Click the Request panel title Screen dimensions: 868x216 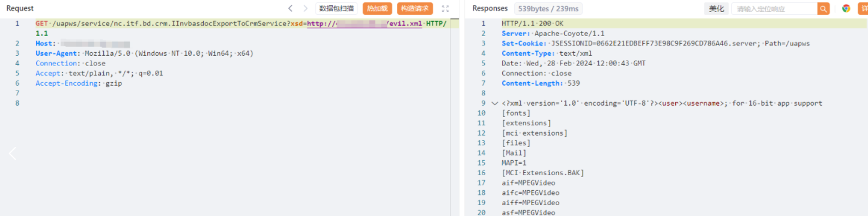pos(20,8)
